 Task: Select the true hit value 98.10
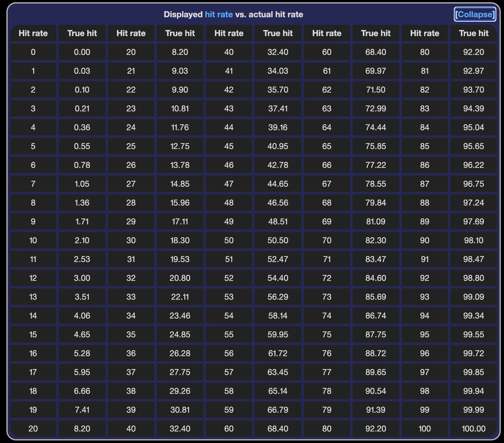pos(474,240)
